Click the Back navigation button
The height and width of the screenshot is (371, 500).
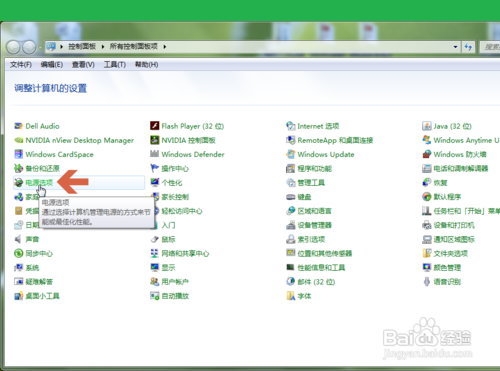[x=13, y=47]
